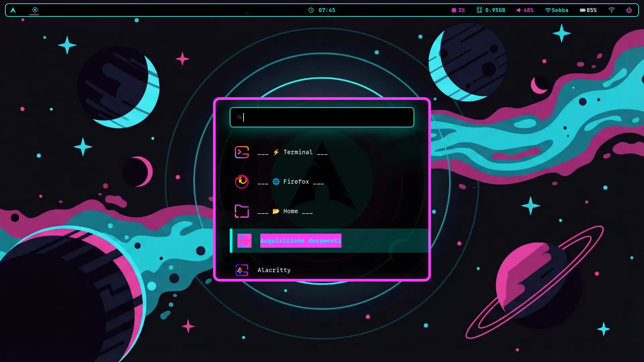This screenshot has width=644, height=362.
Task: Click the clock showing 07:45
Action: coord(322,10)
